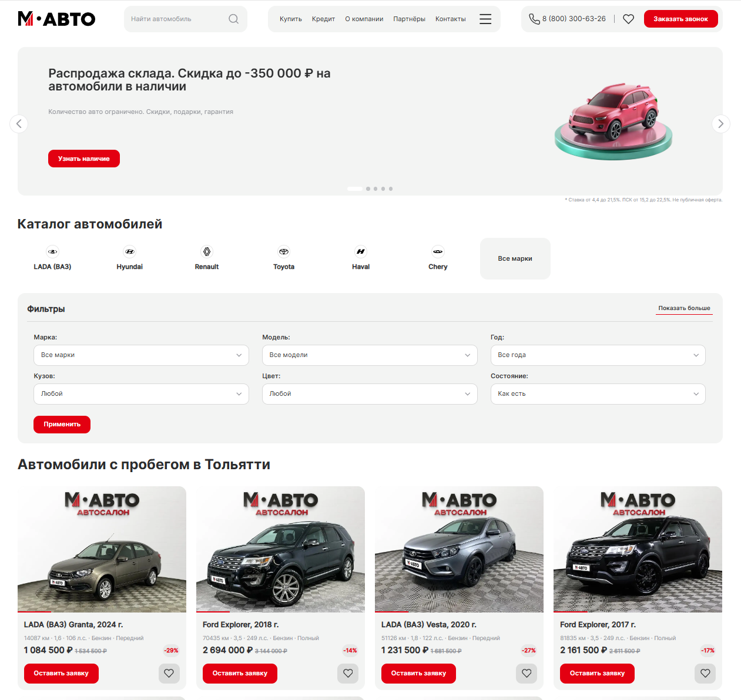Screen dimensions: 741x700
Task: Open the Кредит menu item
Action: pyautogui.click(x=323, y=19)
